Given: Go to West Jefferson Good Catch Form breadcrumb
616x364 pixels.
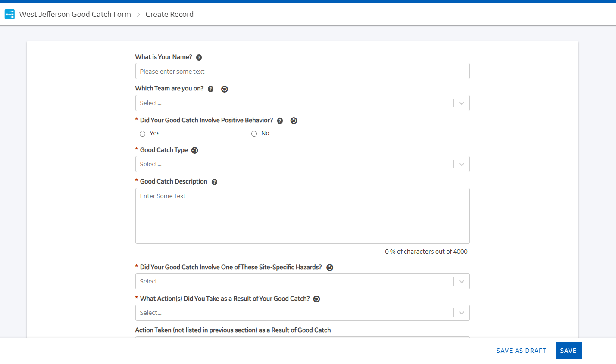Looking at the screenshot, I should [x=75, y=14].
